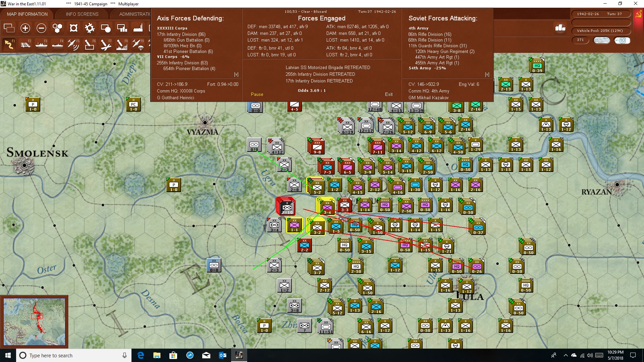Click the gear-shaped toolbar icon
644x362 pixels.
tap(90, 28)
